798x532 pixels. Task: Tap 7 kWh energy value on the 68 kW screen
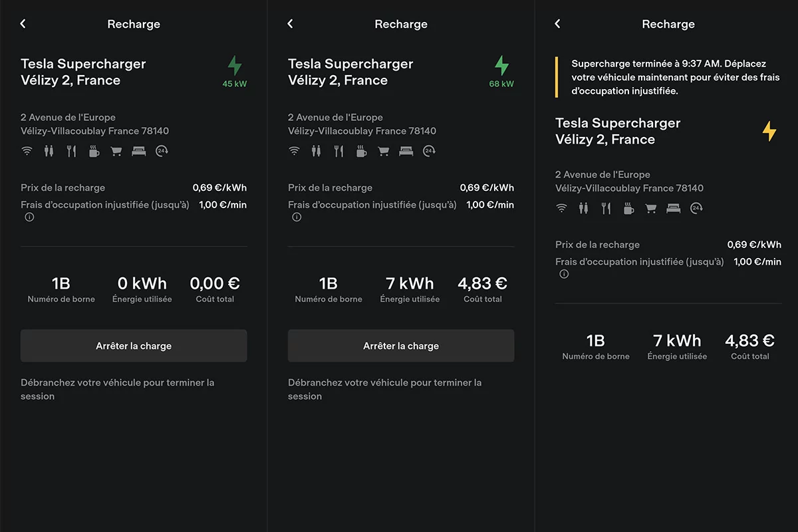pos(410,283)
